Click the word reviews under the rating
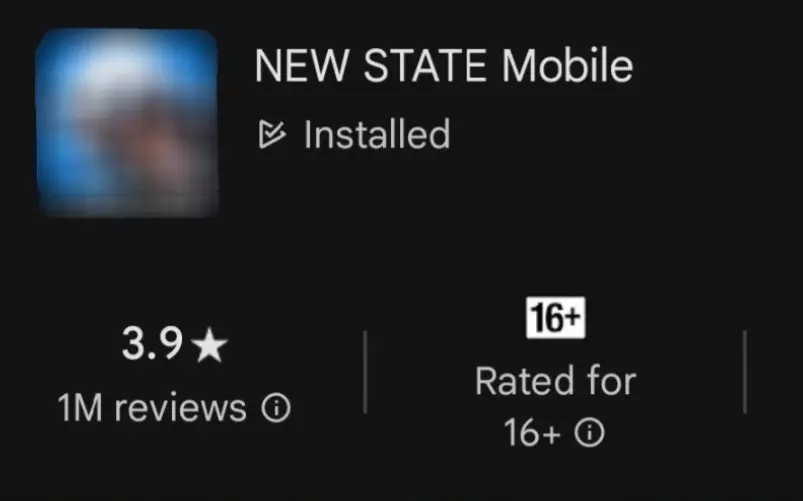 tap(180, 409)
